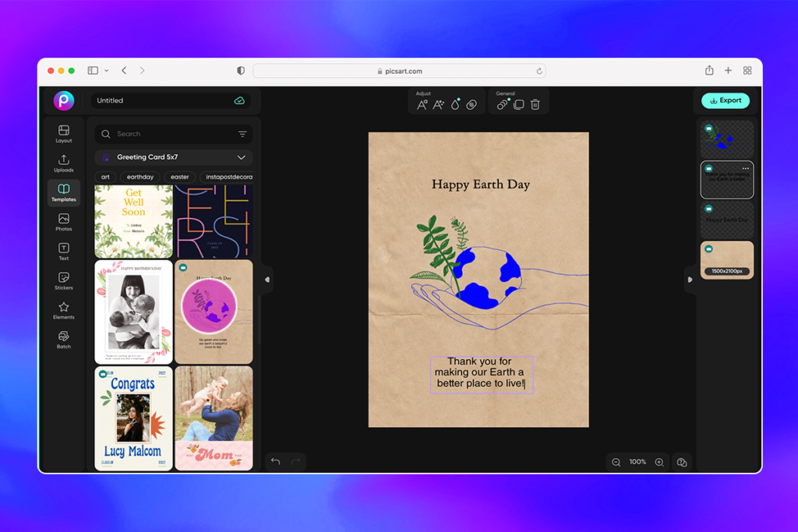This screenshot has width=798, height=532.
Task: Duplicate the selected layer using the General toolbar
Action: 518,104
